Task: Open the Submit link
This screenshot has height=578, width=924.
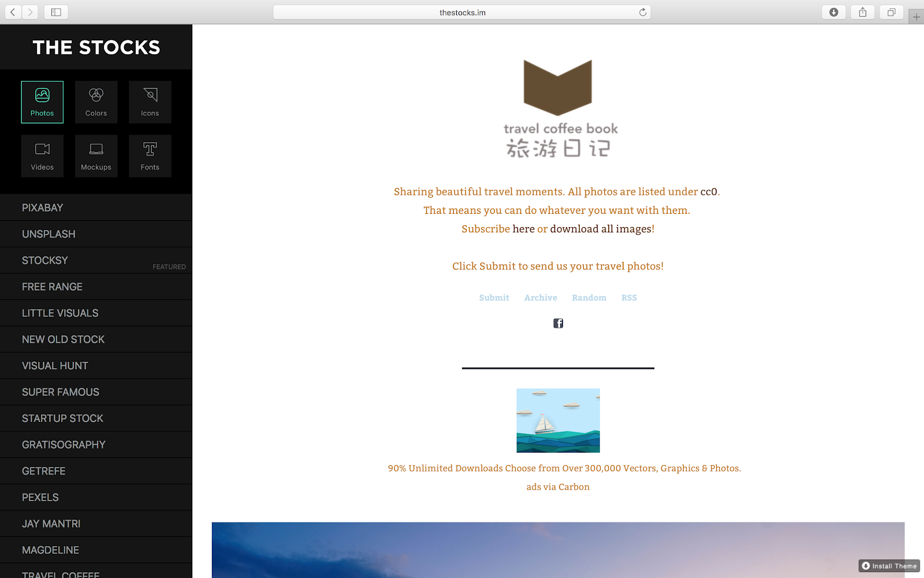Action: click(x=494, y=298)
